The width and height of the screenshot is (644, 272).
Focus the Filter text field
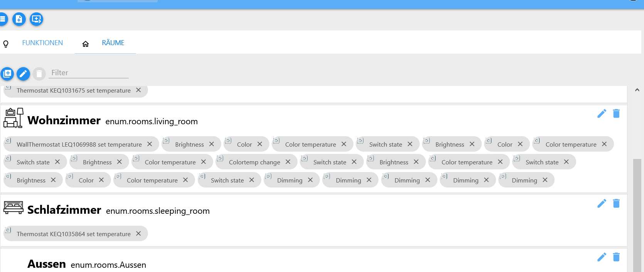click(x=89, y=73)
